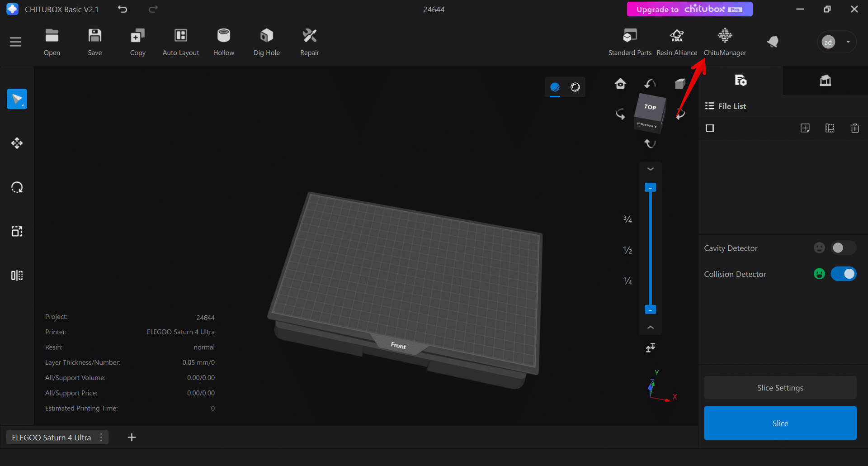Open Slice Settings
Viewport: 868px width, 466px height.
780,388
